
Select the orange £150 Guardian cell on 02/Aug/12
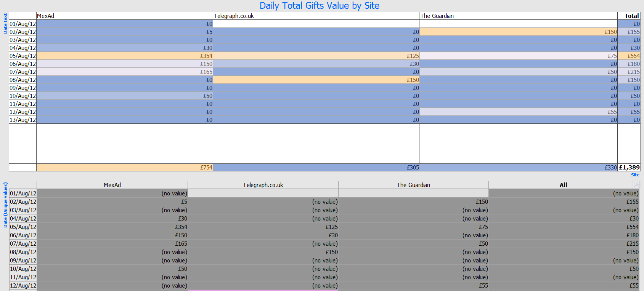click(x=519, y=32)
